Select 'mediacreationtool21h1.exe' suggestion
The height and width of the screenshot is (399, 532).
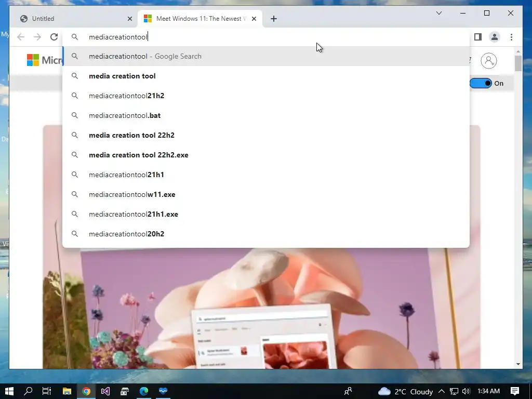[266, 214]
